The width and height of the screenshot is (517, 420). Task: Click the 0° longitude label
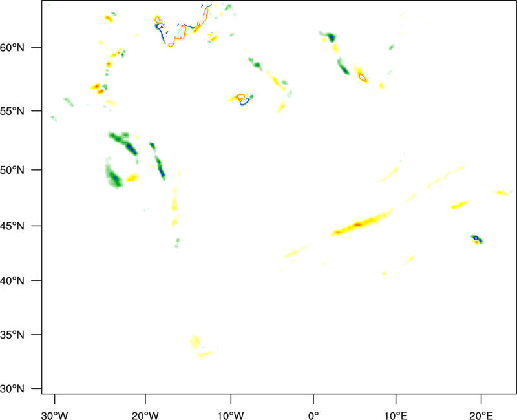coord(313,415)
